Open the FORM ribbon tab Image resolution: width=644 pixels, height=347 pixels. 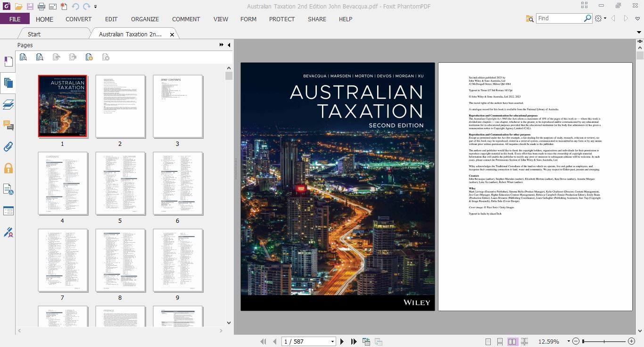coord(248,19)
